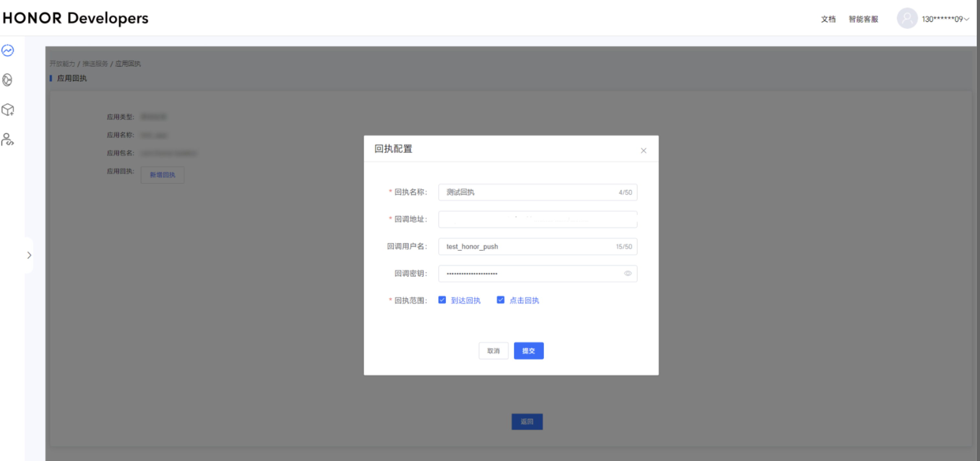Uncheck the 到达回执 checkbox
Image resolution: width=980 pixels, height=461 pixels.
point(442,300)
